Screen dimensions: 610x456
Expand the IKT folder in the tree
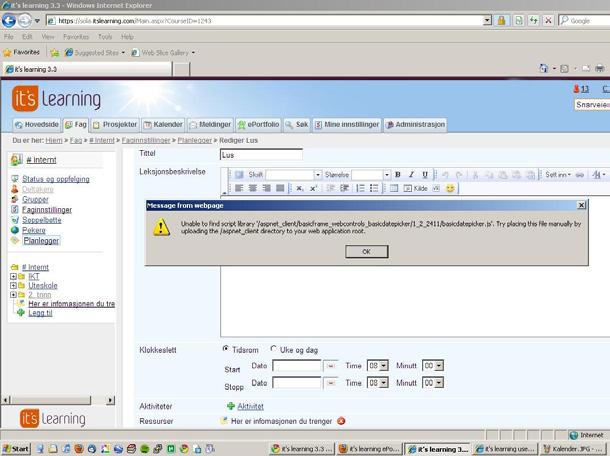click(x=13, y=277)
